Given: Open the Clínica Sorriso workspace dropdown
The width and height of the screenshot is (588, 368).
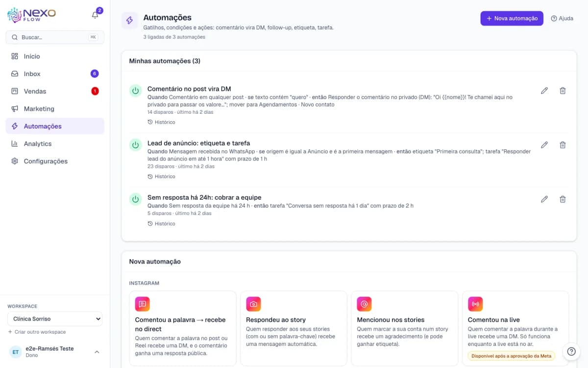Looking at the screenshot, I should 55,319.
